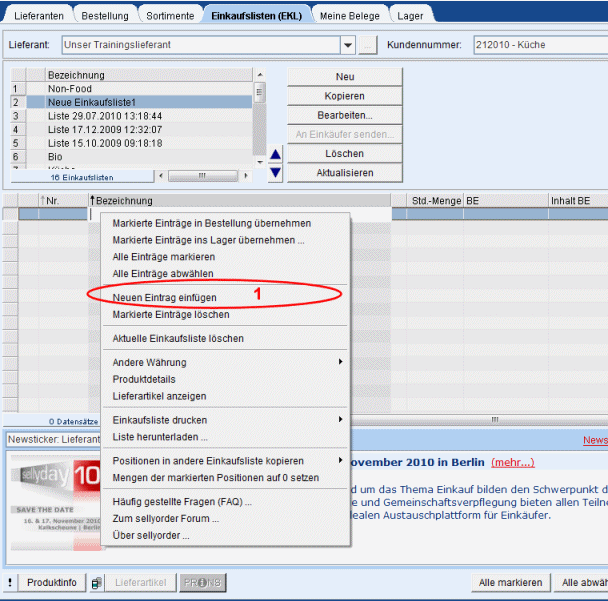
Task: Click the PRO INS logo button
Action: (x=203, y=583)
